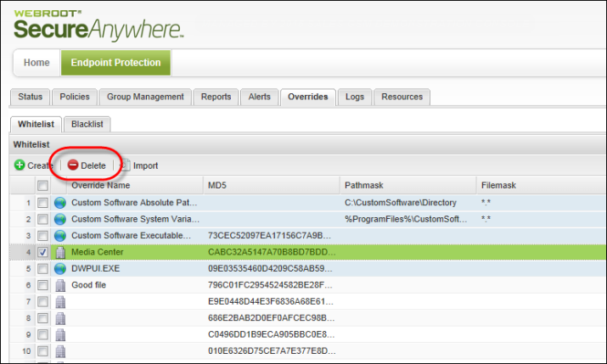
Task: Click MD5 value 73CEC52097EA17156C7A9B...
Action: (x=269, y=236)
